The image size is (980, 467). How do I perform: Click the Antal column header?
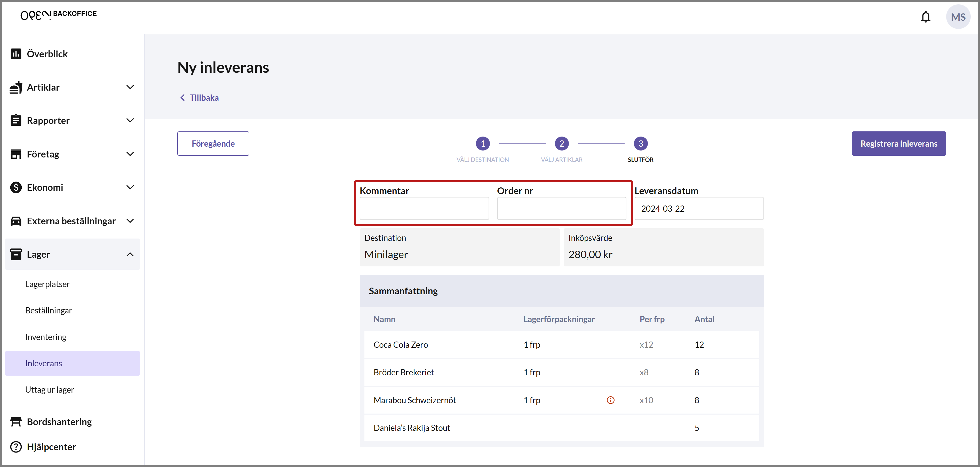point(704,319)
